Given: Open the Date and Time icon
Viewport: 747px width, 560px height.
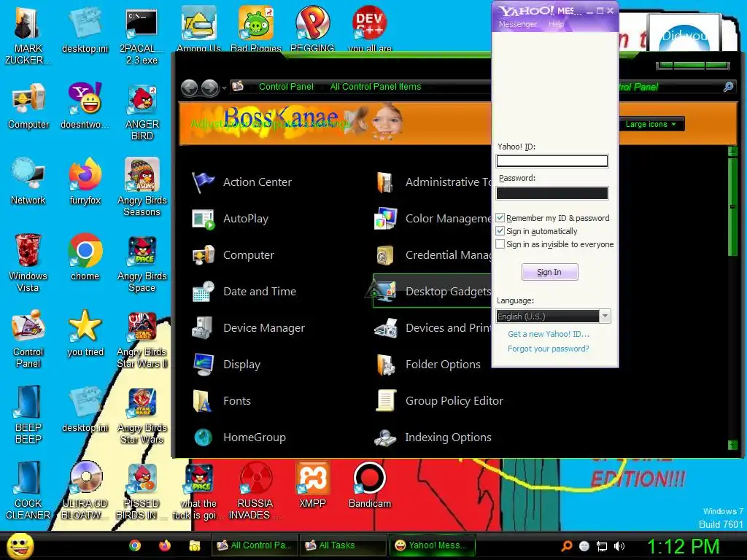Looking at the screenshot, I should 204,292.
